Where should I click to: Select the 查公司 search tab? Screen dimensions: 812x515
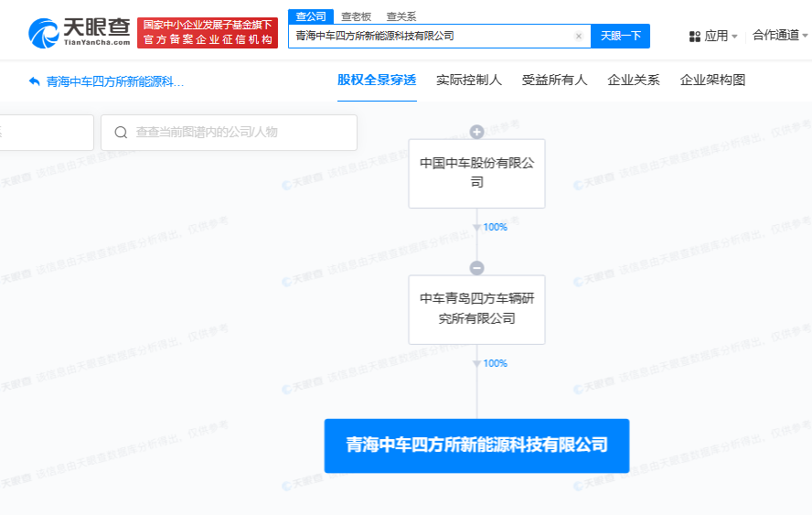pos(311,16)
